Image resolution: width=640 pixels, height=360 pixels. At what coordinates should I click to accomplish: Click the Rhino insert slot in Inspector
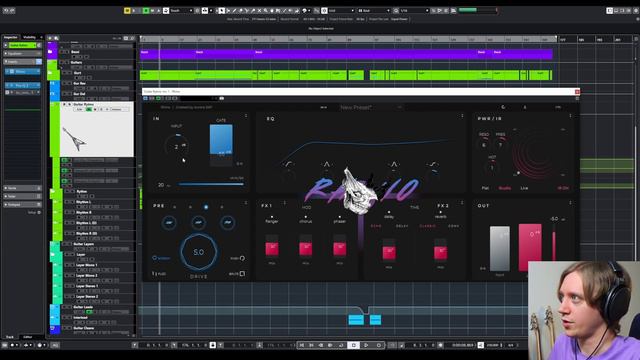pyautogui.click(x=23, y=71)
